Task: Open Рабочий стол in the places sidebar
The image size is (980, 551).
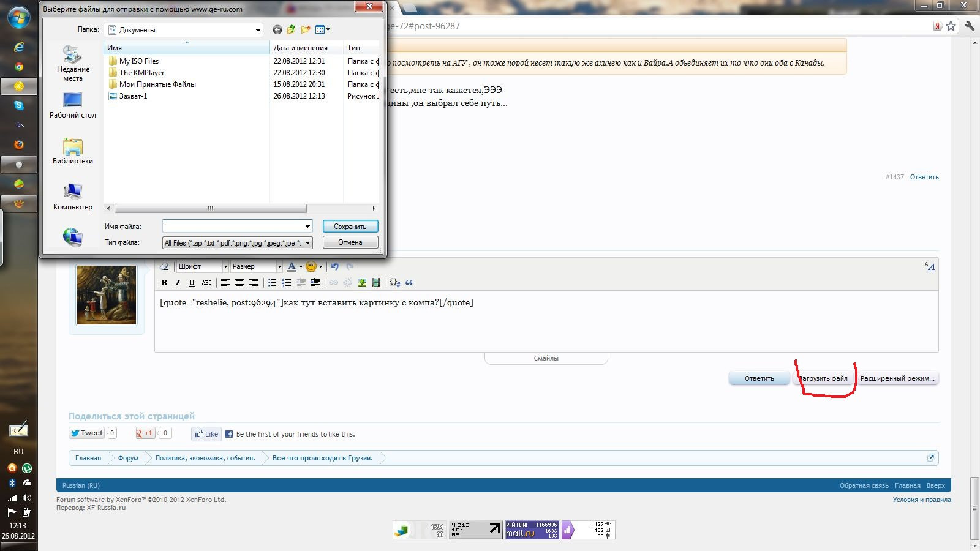Action: pos(72,105)
